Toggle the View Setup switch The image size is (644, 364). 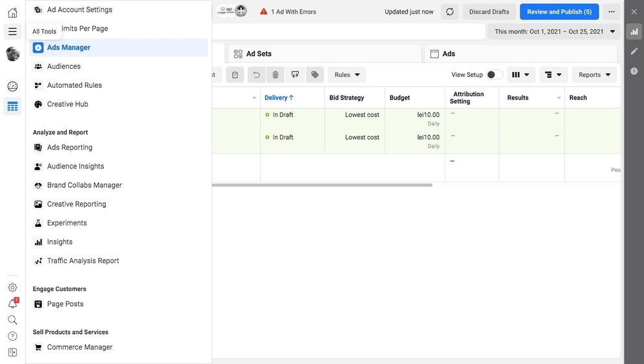(494, 75)
